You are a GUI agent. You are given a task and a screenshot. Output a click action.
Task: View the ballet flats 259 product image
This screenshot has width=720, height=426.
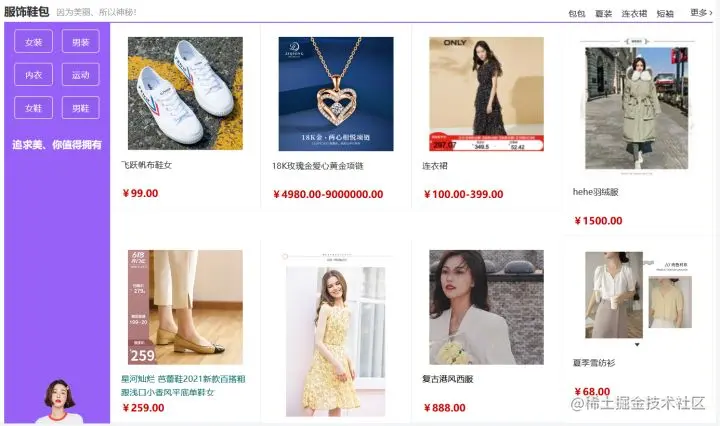pos(185,307)
